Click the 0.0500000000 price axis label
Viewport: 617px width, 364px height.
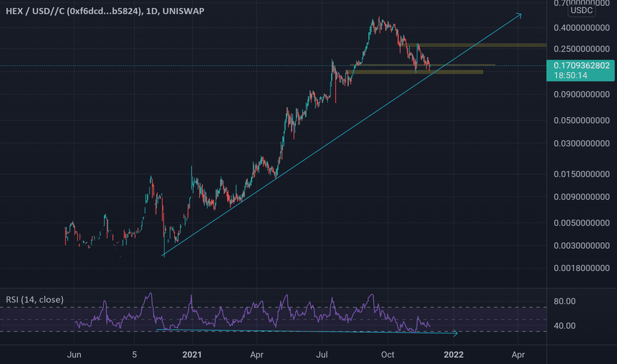click(582, 120)
